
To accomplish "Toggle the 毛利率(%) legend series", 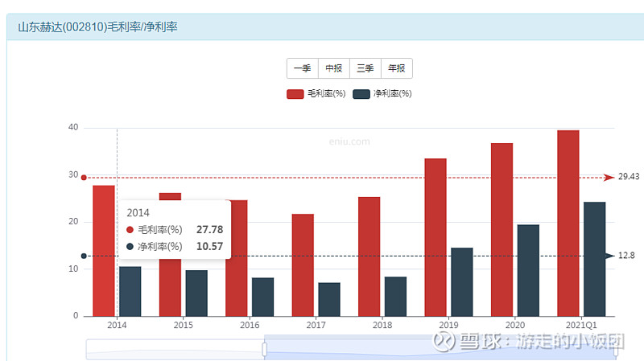I will tap(316, 94).
